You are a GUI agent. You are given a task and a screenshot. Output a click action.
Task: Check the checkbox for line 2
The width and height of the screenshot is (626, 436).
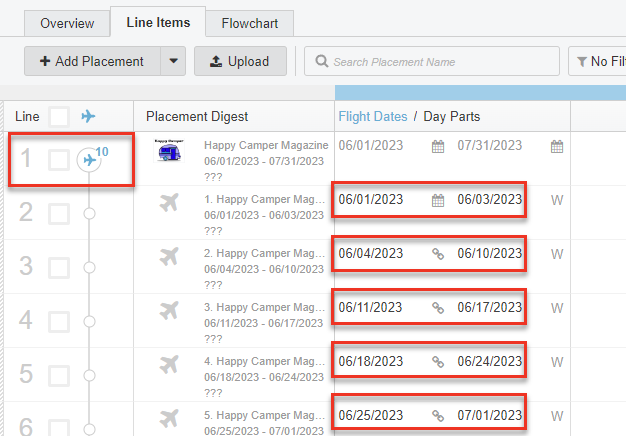(59, 213)
